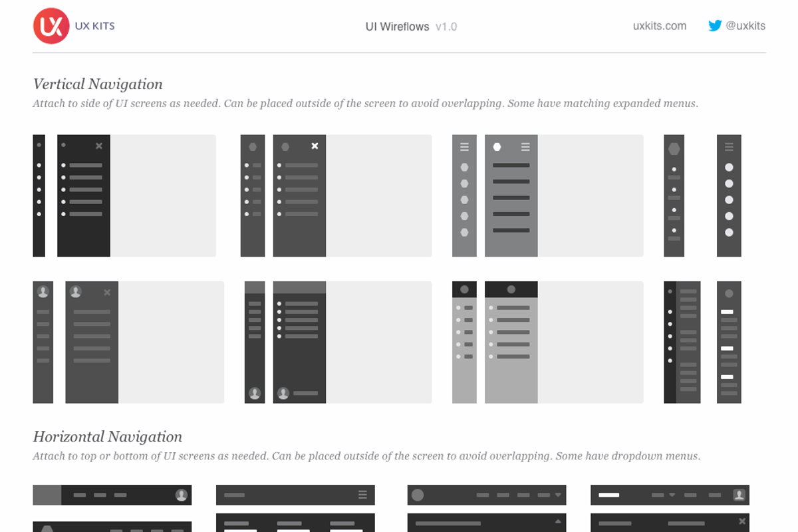The width and height of the screenshot is (798, 532).
Task: Click the Twitter bird icon
Action: click(715, 26)
